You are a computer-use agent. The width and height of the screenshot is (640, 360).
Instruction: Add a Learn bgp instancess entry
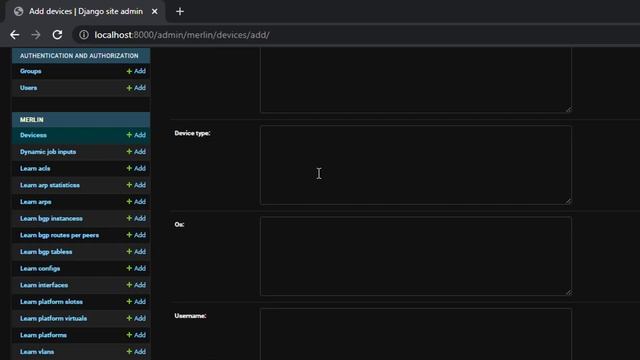(x=136, y=219)
